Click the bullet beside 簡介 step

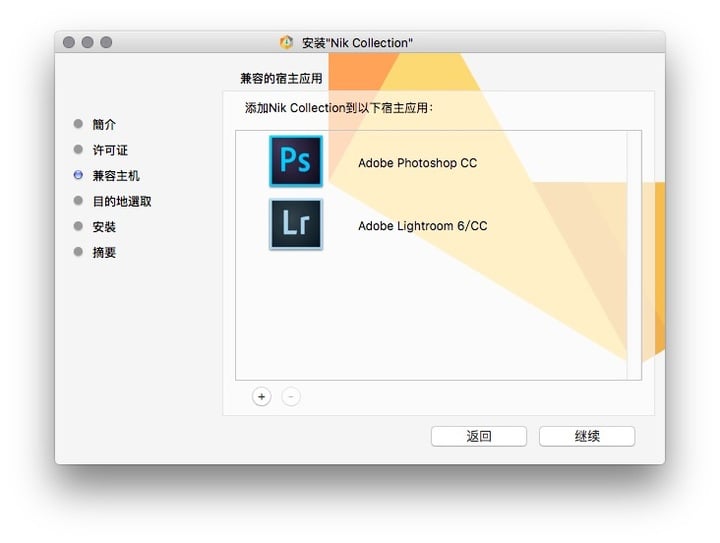(x=78, y=124)
